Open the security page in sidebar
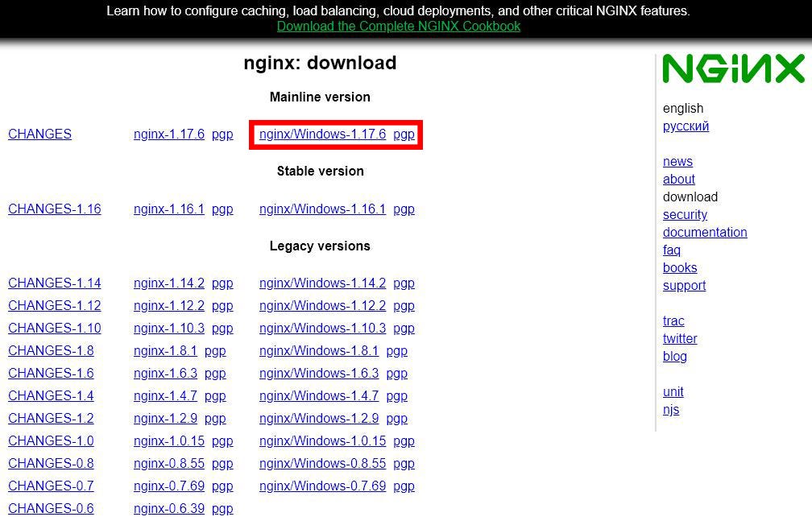 [x=685, y=215]
